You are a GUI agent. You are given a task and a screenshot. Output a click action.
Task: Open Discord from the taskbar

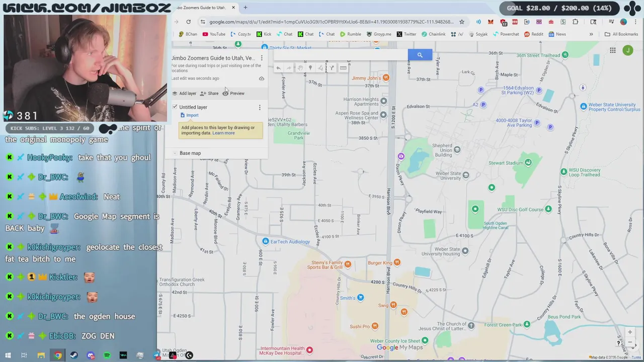[91, 355]
